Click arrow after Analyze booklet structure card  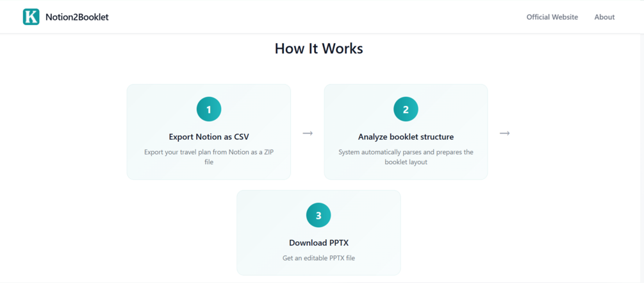tap(504, 133)
